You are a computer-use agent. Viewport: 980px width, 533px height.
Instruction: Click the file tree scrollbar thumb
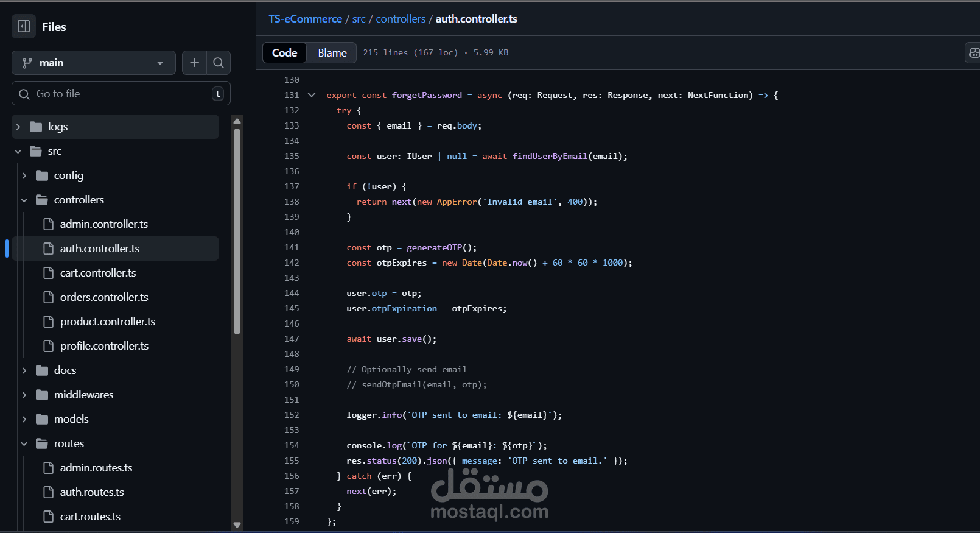click(x=237, y=231)
